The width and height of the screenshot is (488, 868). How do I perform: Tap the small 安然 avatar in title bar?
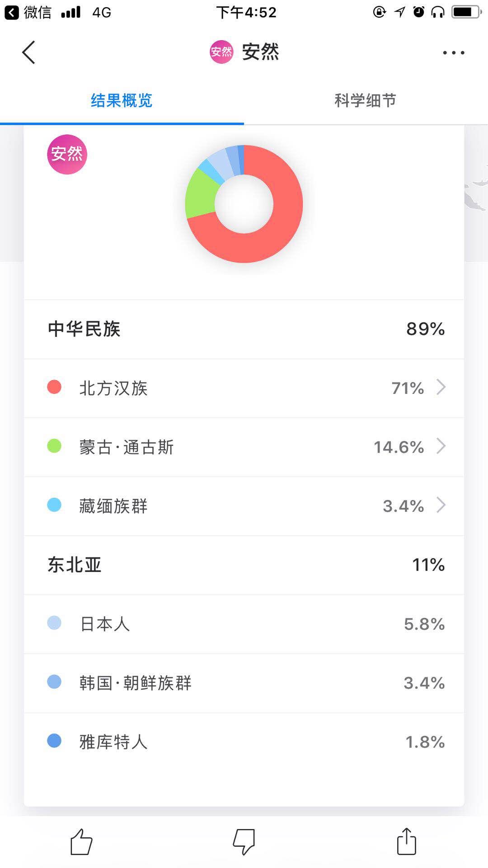pyautogui.click(x=221, y=52)
